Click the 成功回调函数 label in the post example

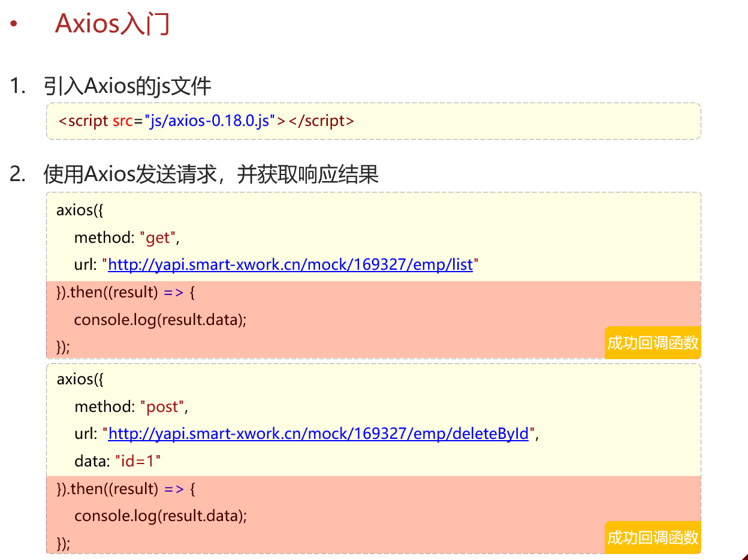653,537
